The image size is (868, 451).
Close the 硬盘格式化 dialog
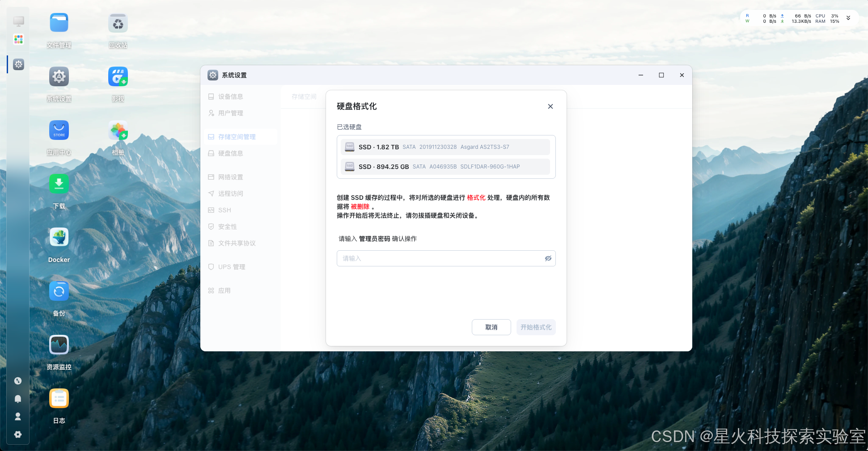tap(550, 106)
